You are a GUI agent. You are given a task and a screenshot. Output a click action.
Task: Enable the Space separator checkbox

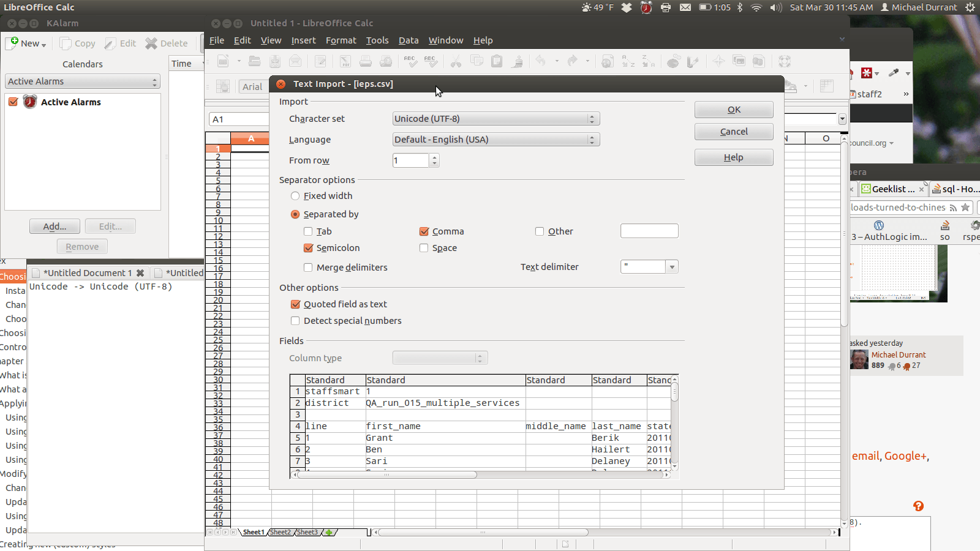424,248
